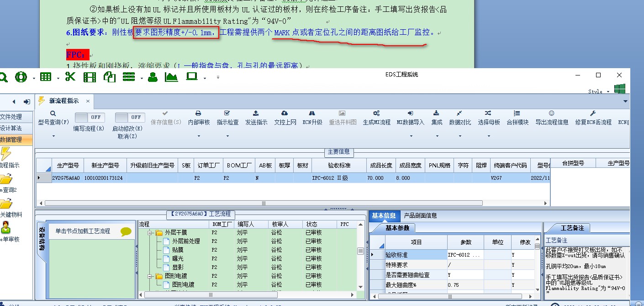Open the green area chart icon
Viewport: 644px width, 306px height.
[171, 77]
